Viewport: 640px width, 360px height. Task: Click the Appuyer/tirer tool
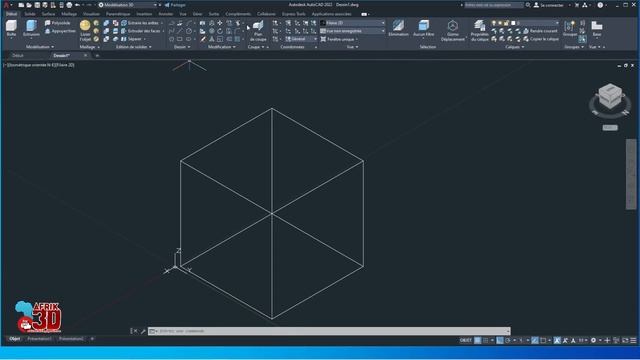pyautogui.click(x=60, y=31)
